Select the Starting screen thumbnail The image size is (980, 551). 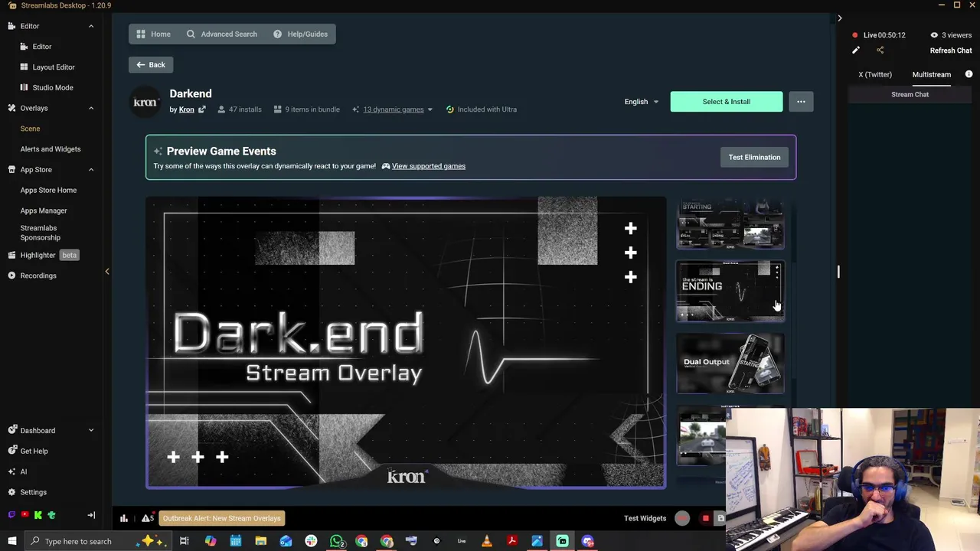click(730, 224)
